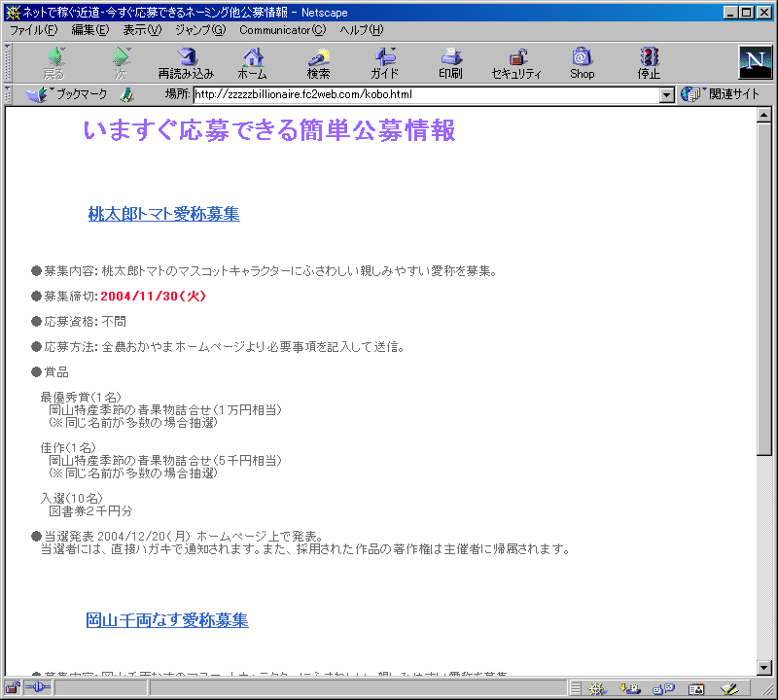Image resolution: width=778 pixels, height=700 pixels.
Task: Open the ファイル(F) menu
Action: click(34, 30)
